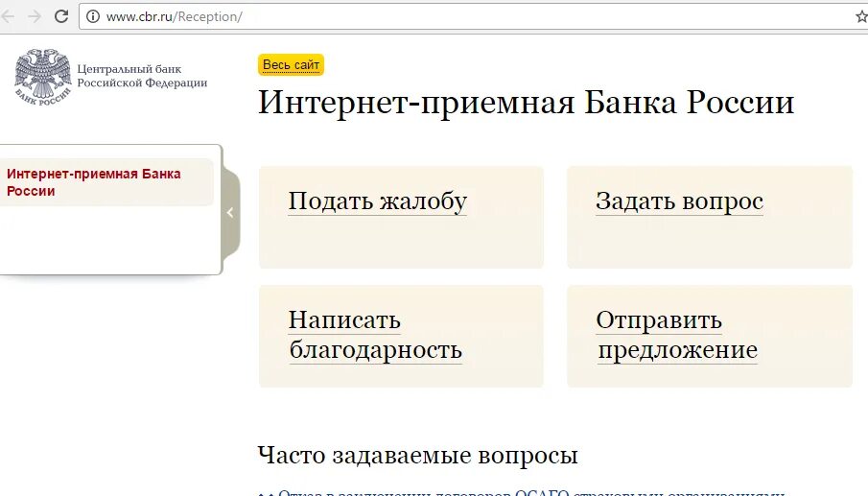The width and height of the screenshot is (868, 496).
Task: Click the browser reload icon
Action: (x=61, y=16)
